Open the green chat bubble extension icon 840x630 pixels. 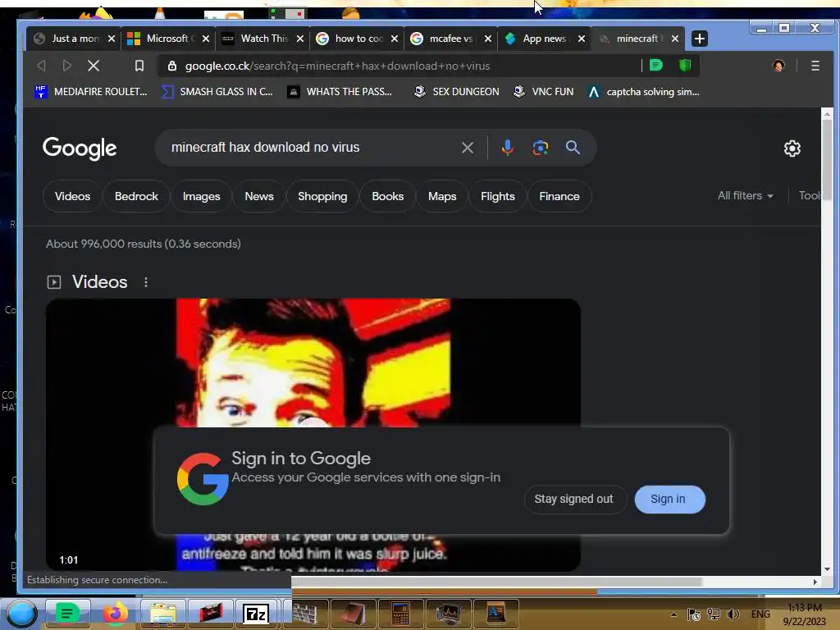click(x=655, y=66)
